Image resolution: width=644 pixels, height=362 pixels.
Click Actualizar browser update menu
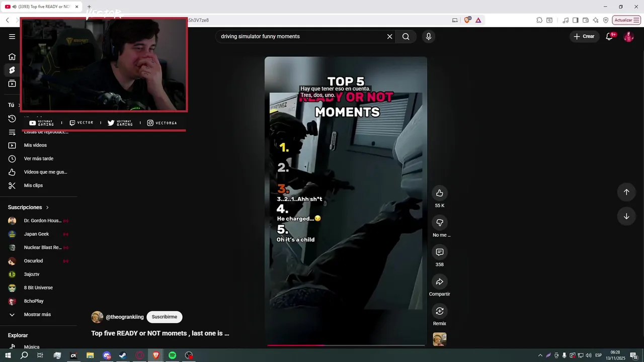pyautogui.click(x=626, y=20)
